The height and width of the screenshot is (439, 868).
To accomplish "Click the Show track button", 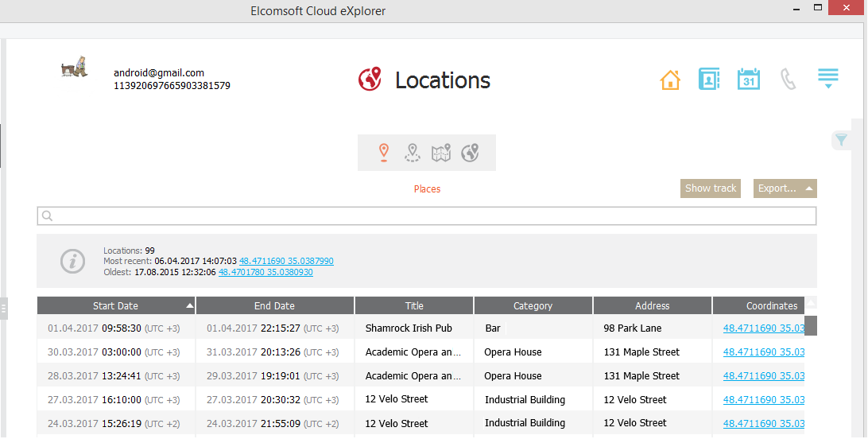I will pyautogui.click(x=711, y=188).
